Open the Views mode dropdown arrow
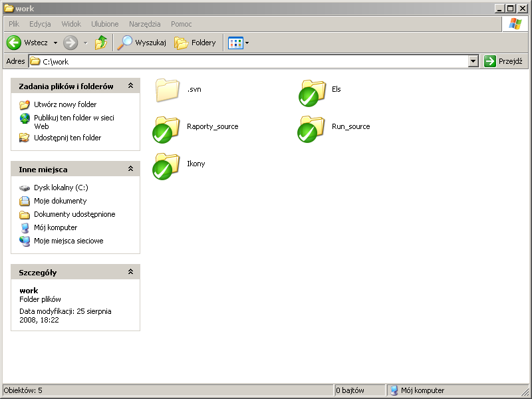Image resolution: width=532 pixels, height=399 pixels. tap(247, 43)
